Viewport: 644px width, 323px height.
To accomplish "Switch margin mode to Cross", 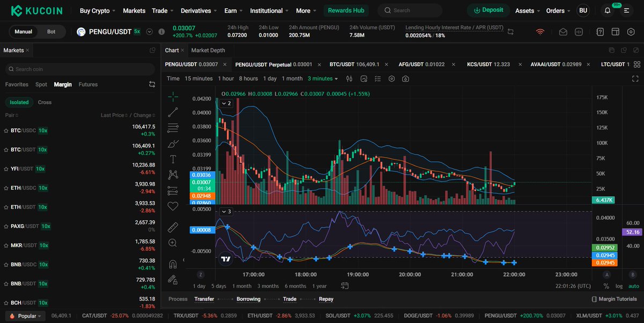I will tap(45, 102).
